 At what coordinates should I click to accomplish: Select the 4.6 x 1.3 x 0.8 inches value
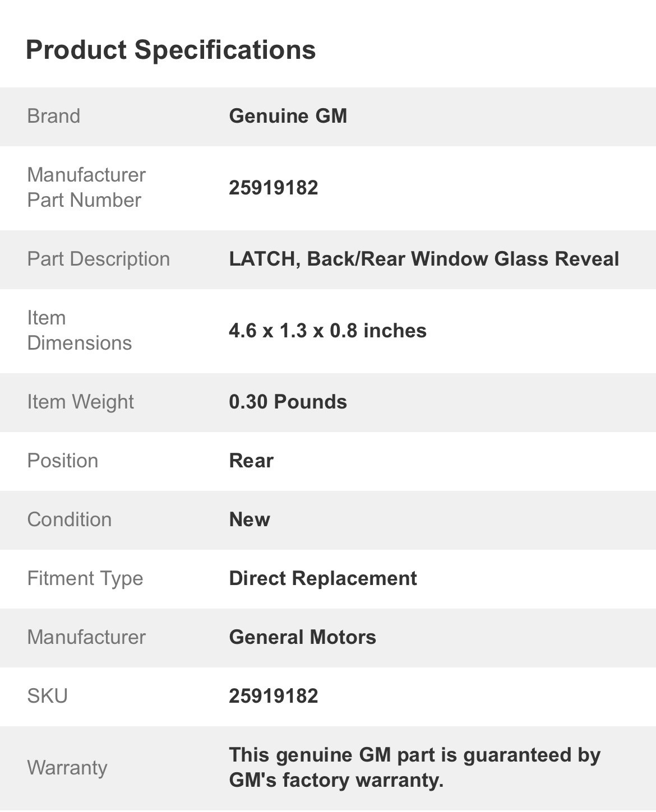(x=327, y=331)
